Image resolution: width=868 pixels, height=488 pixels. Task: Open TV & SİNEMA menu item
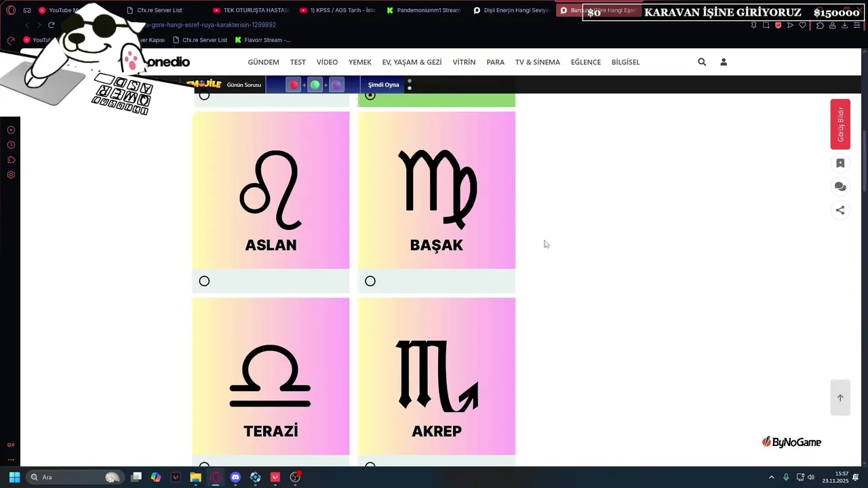[538, 62]
